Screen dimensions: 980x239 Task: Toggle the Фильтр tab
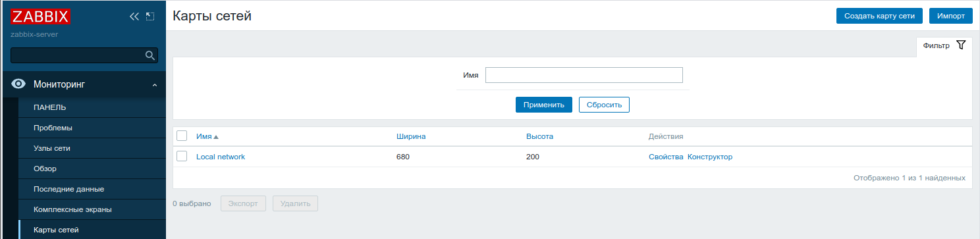[x=944, y=45]
